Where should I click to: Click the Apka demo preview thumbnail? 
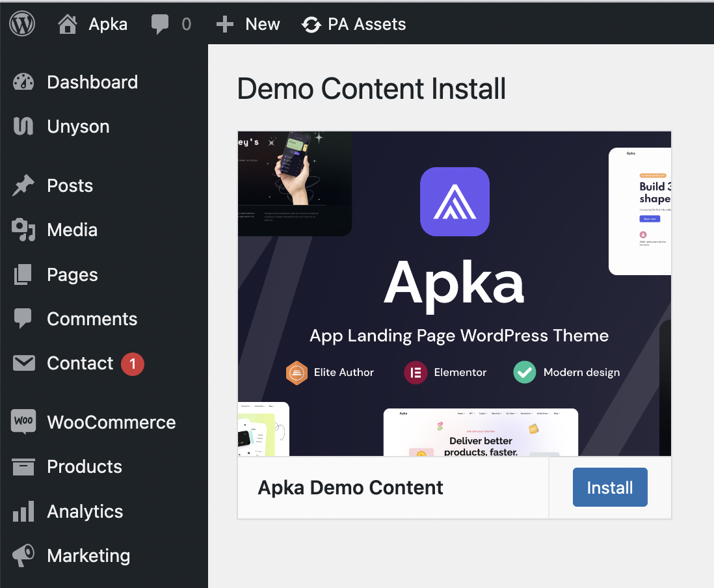[x=454, y=293]
